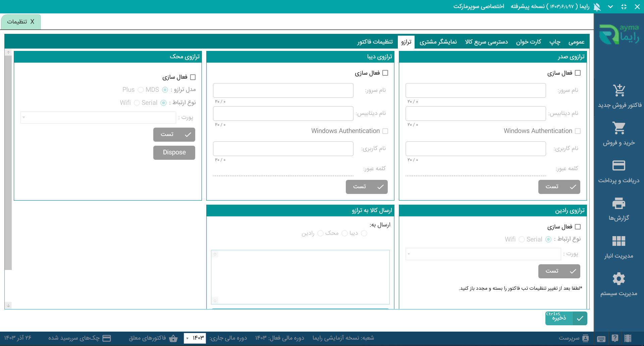
Task: Open system management gear icon
Action: tap(619, 279)
